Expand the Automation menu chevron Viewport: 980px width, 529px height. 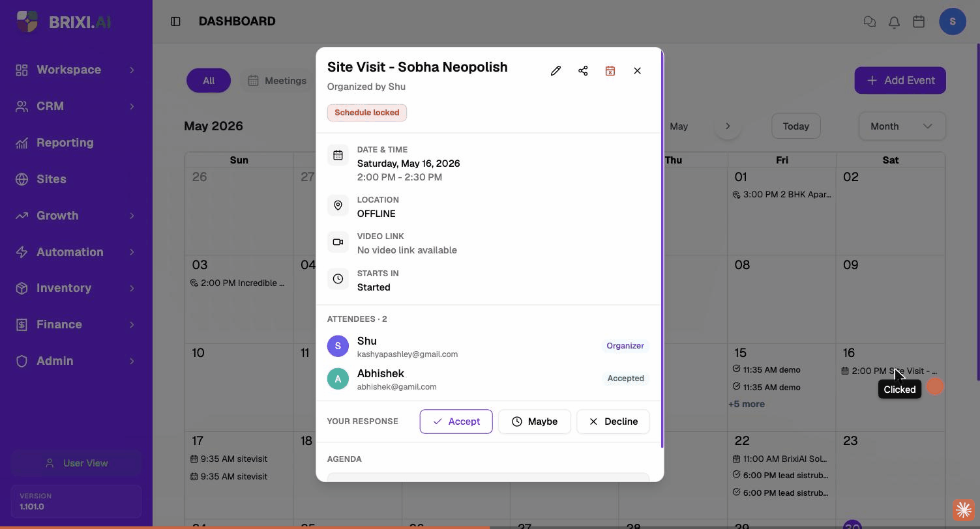tap(132, 252)
